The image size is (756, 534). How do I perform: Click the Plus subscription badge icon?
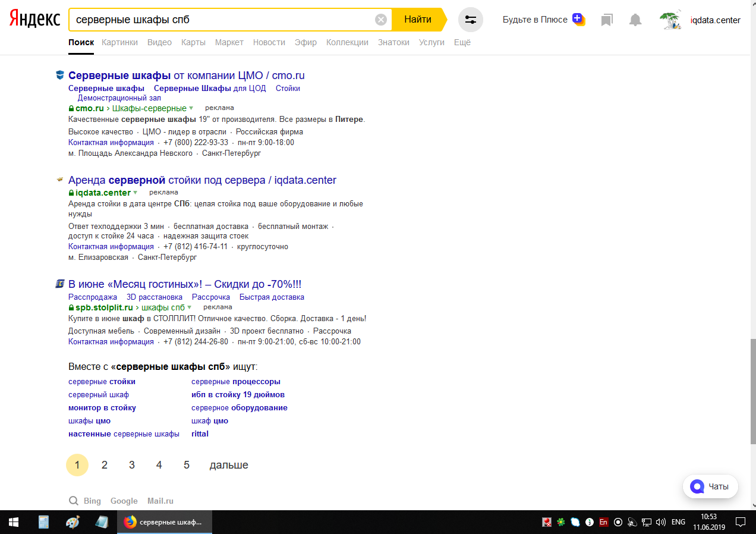click(578, 20)
